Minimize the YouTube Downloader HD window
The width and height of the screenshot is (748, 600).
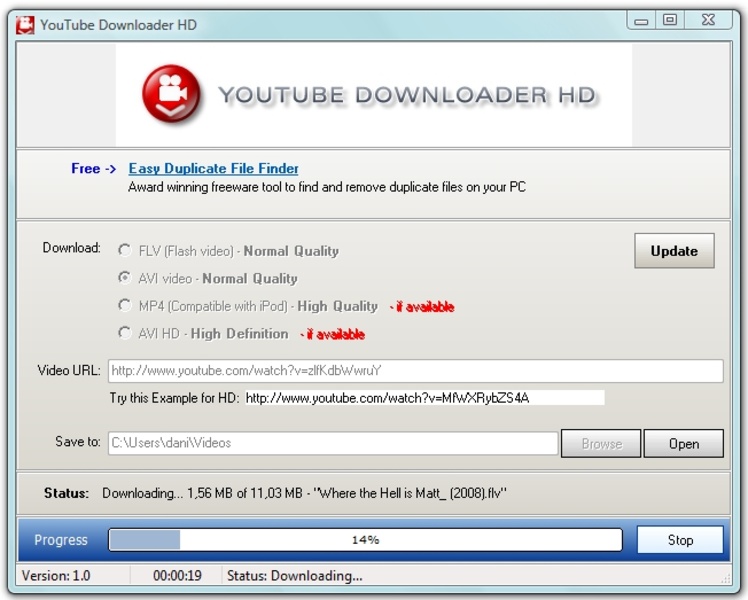(641, 21)
